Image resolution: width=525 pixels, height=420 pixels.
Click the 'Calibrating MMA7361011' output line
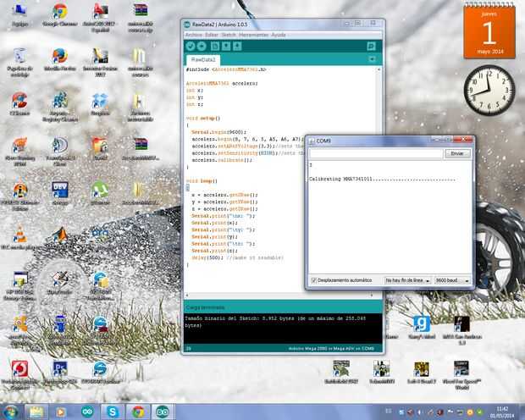(x=382, y=180)
